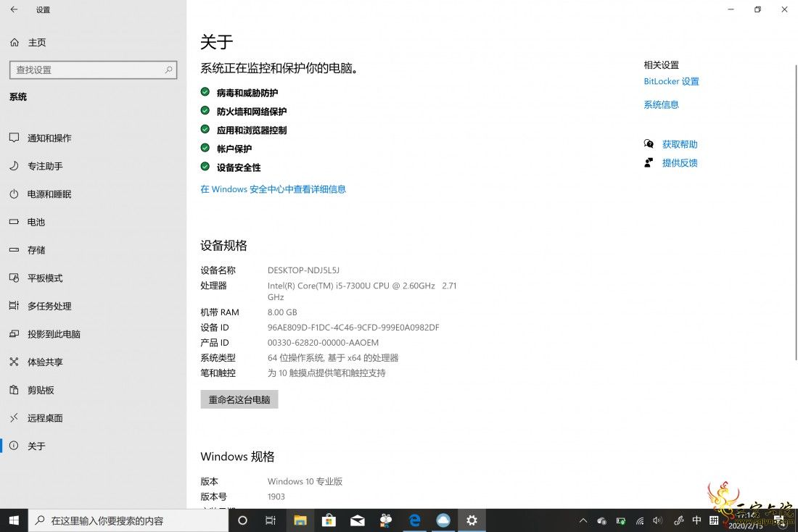Click the Settings gear icon on taskbar
Viewport: 798px width, 532px height.
click(x=472, y=520)
